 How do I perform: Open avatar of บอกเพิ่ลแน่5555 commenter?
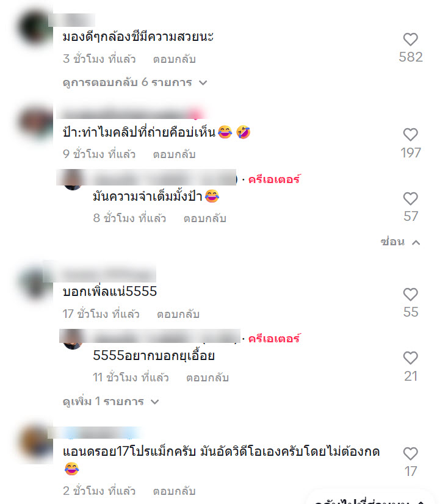(35, 284)
